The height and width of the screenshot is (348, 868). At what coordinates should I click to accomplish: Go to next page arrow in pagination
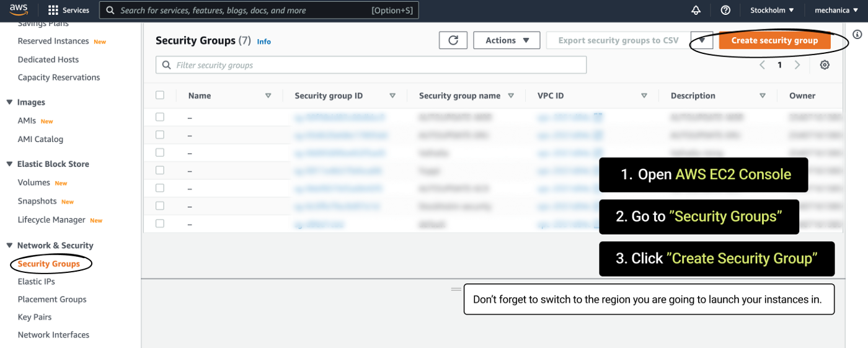tap(797, 65)
